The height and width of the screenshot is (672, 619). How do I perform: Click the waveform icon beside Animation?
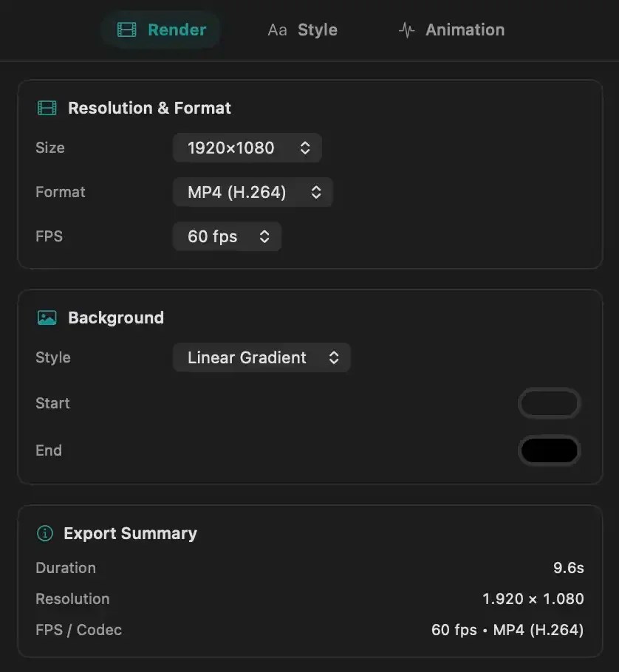[406, 30]
